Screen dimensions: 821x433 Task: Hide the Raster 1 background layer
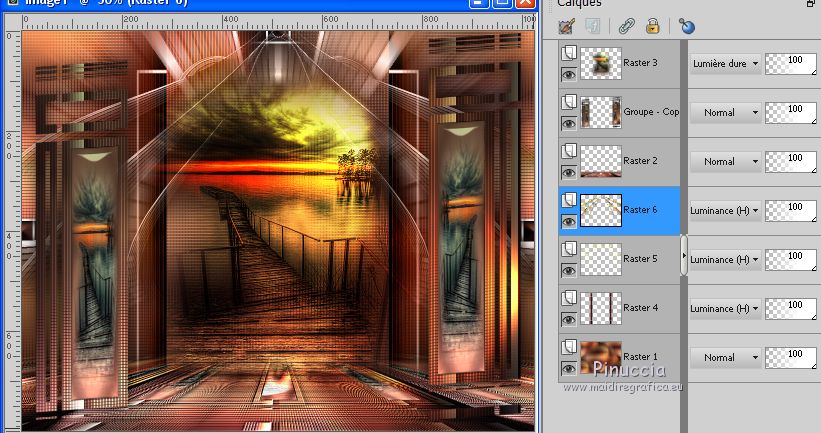569,369
